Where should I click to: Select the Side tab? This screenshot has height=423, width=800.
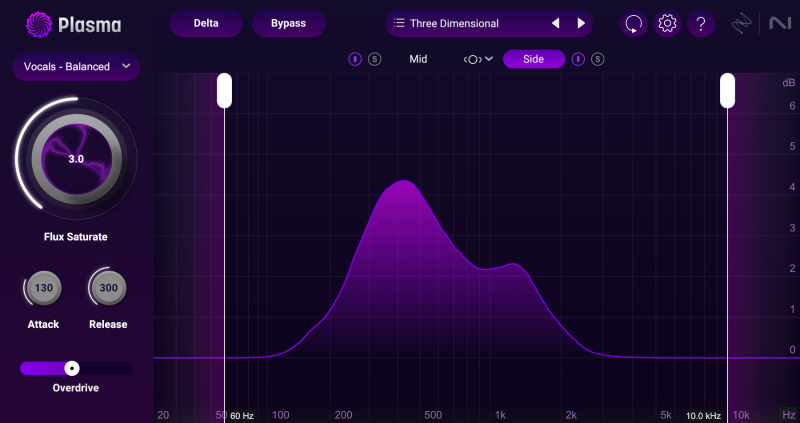(534, 59)
